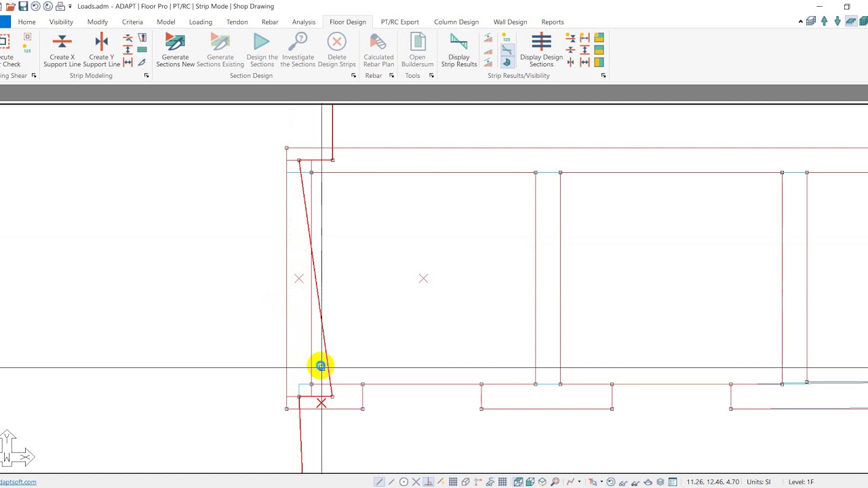868x488 pixels.
Task: Switch to the PT/RC Export tab
Action: click(x=400, y=22)
